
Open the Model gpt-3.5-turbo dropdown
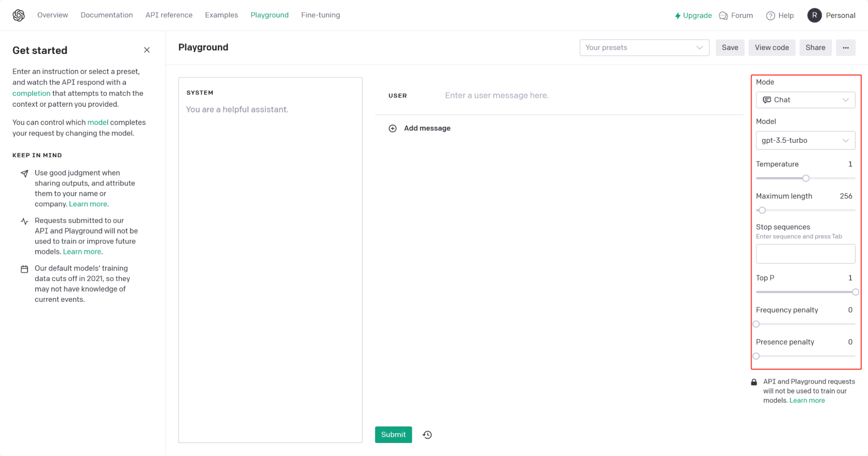click(x=805, y=140)
